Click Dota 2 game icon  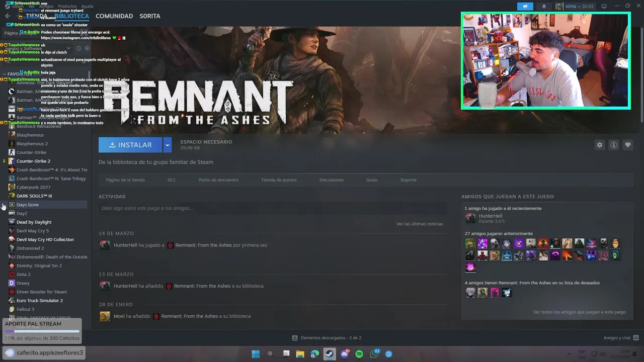pos(12,275)
